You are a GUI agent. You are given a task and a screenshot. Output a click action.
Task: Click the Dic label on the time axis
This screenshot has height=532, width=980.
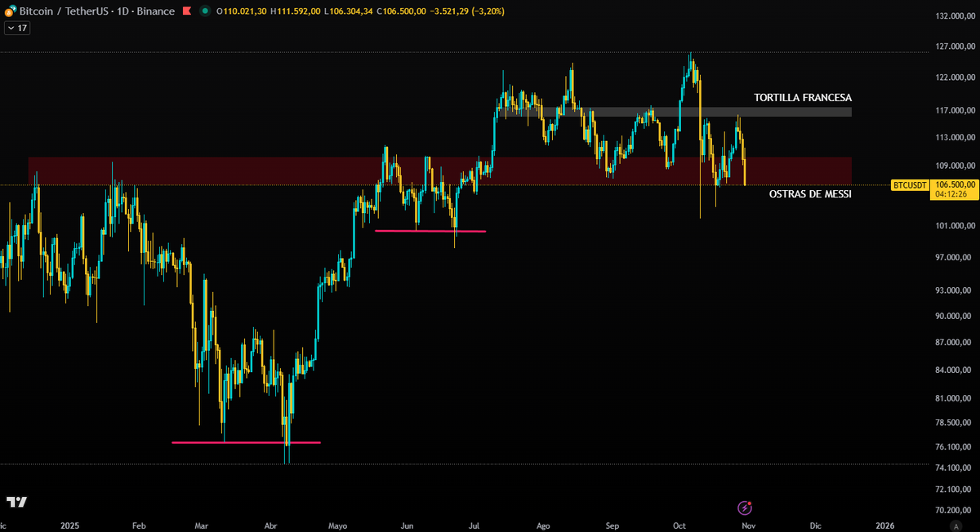coord(816,525)
